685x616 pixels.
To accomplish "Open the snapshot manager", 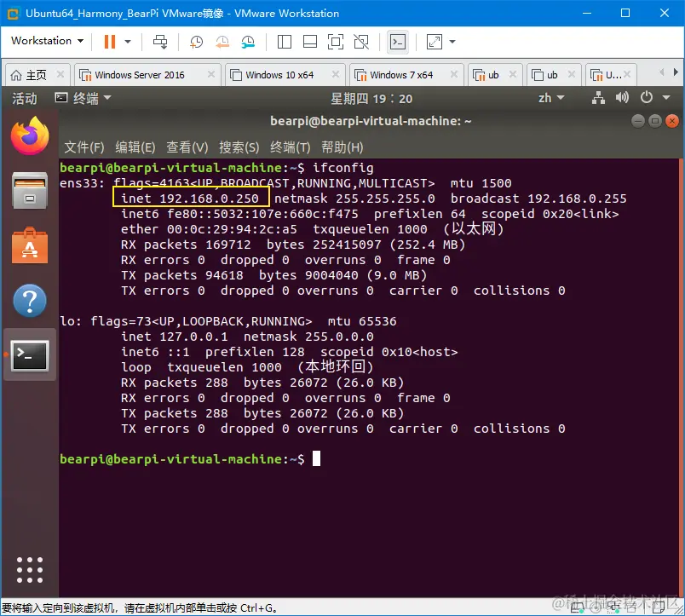I will [248, 42].
